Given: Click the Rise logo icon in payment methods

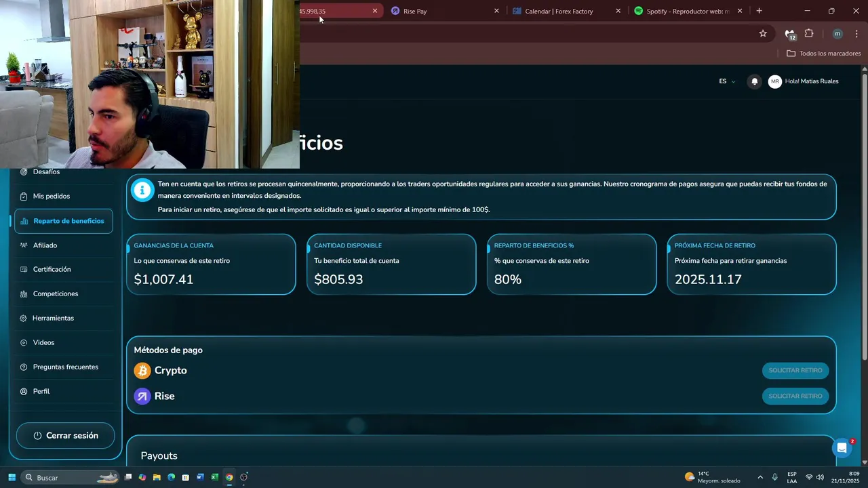Looking at the screenshot, I should 142,396.
